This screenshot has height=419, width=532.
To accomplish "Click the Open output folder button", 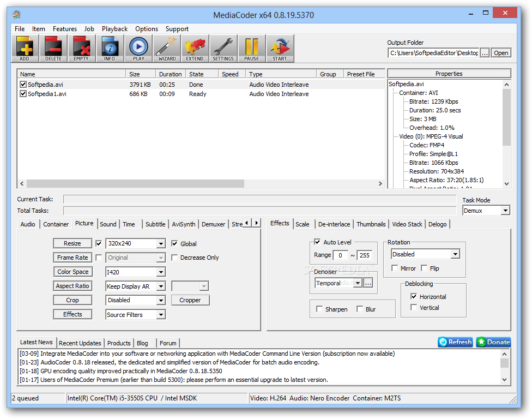I will click(x=501, y=53).
